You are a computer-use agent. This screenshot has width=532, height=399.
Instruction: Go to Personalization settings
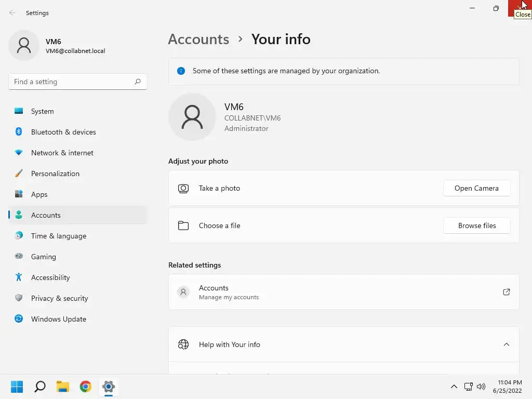55,174
